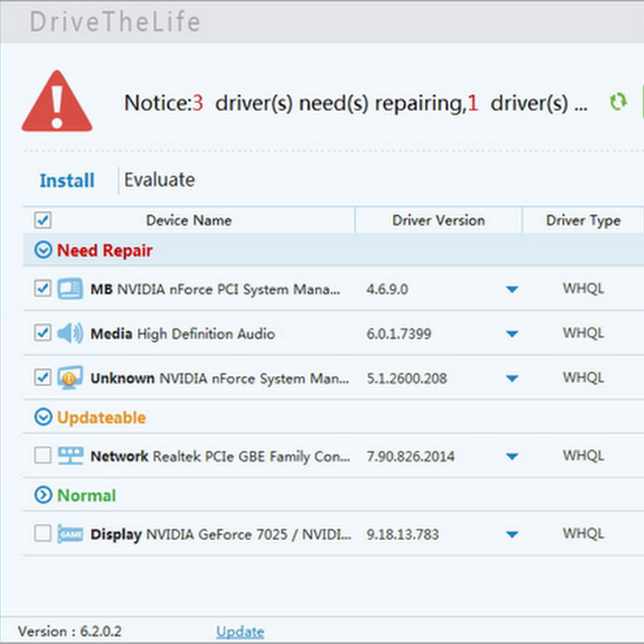Click the speaker icon for High Definition Audio
This screenshot has width=644, height=644.
(70, 333)
